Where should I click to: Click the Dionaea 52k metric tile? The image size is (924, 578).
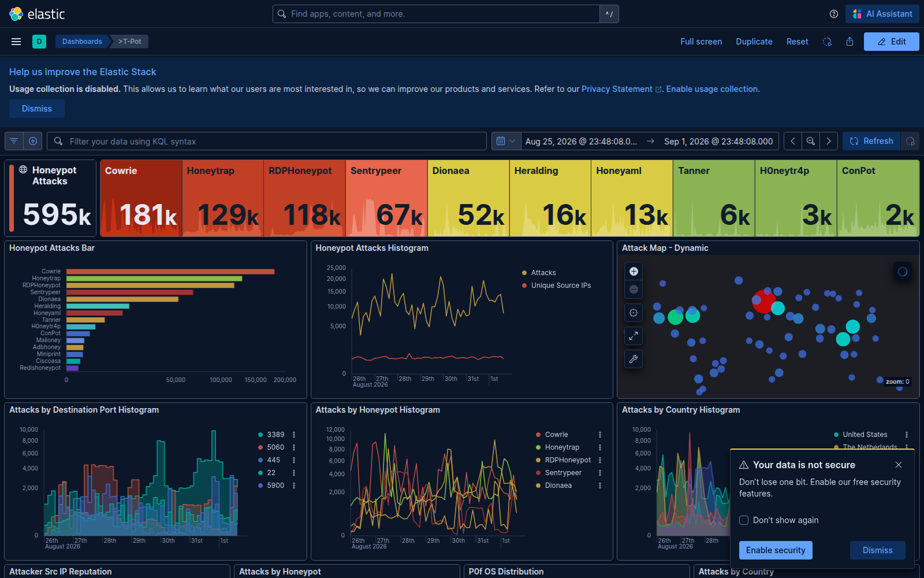point(468,198)
